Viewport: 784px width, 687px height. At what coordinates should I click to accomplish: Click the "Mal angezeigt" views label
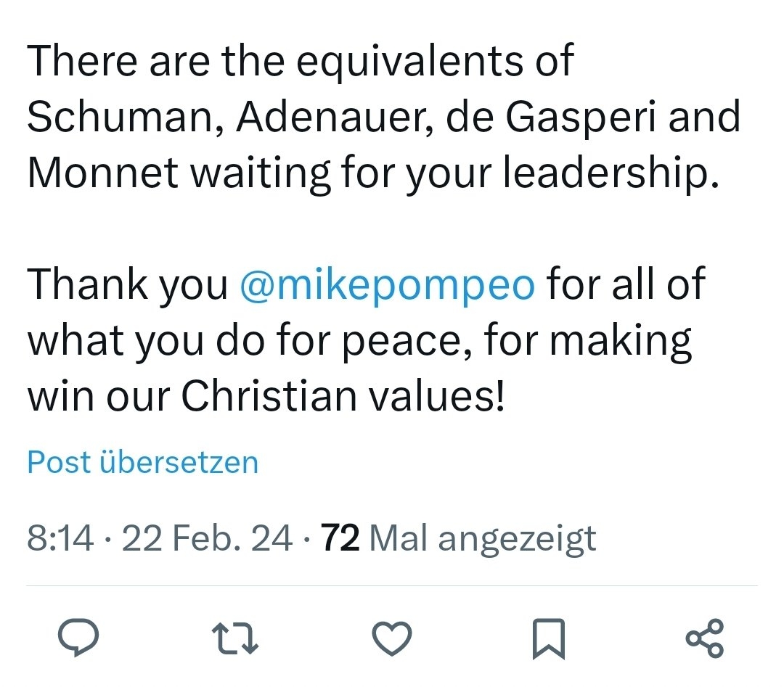pyautogui.click(x=483, y=538)
